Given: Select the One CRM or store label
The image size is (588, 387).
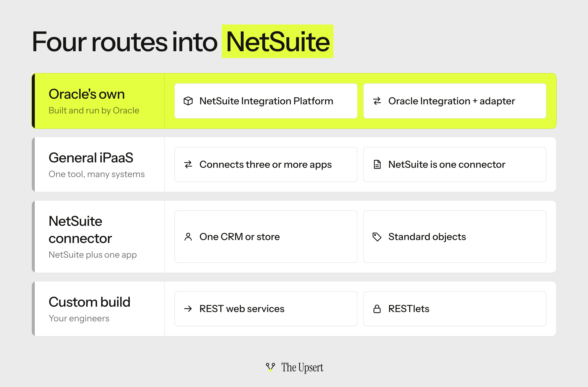Looking at the screenshot, I should pos(240,237).
